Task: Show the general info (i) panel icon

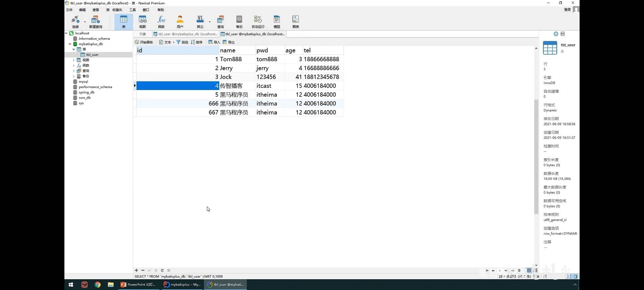Action: 556,34
